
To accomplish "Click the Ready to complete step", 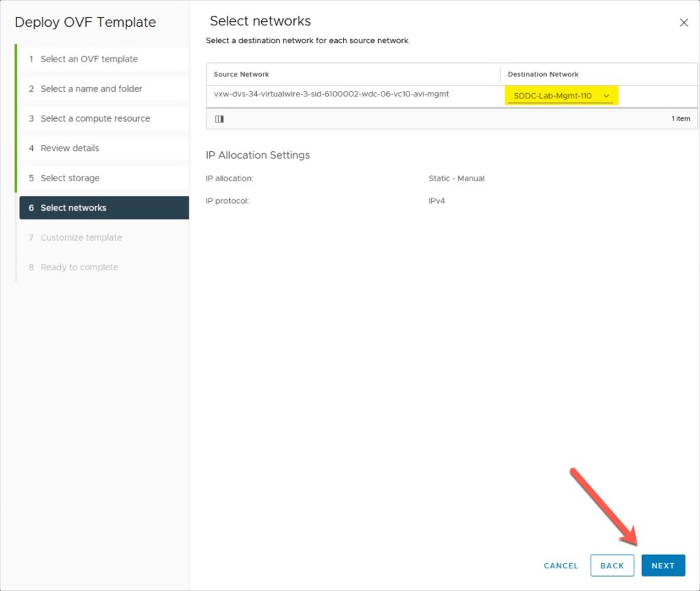I will [79, 267].
